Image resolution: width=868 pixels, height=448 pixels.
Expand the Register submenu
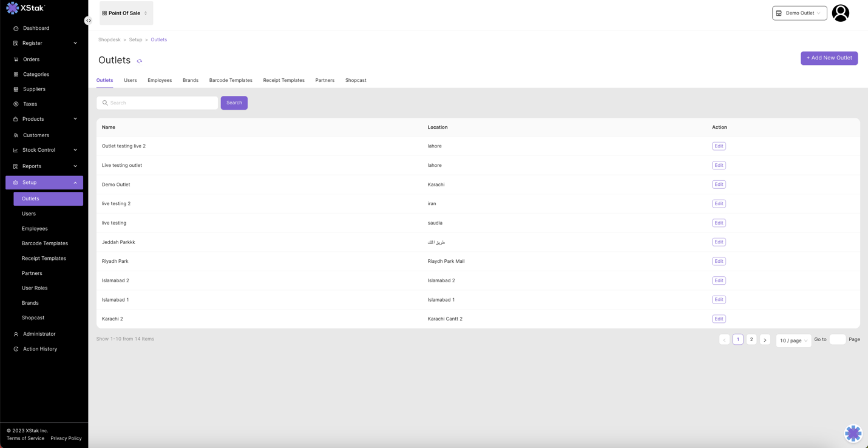(75, 43)
